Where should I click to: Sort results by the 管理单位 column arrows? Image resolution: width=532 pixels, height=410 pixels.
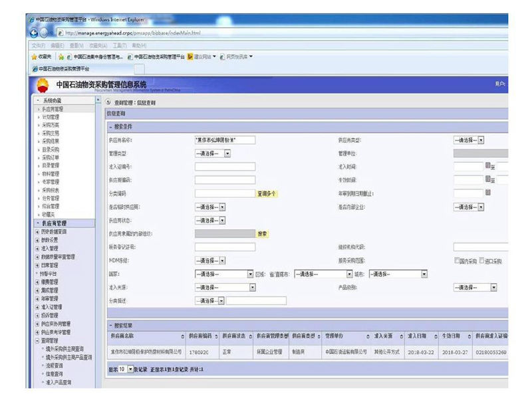pyautogui.click(x=368, y=336)
